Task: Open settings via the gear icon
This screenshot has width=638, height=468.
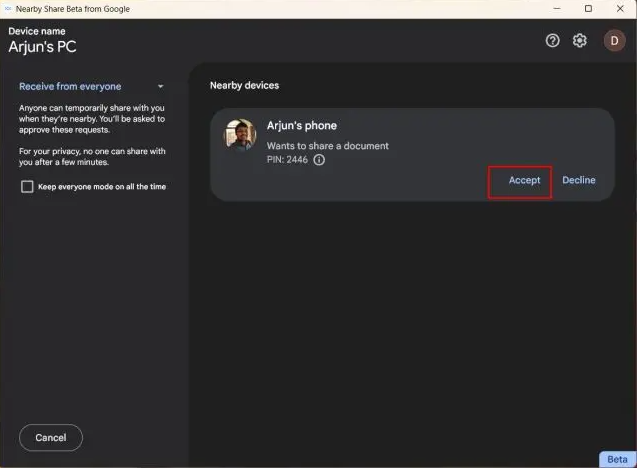Action: click(579, 40)
